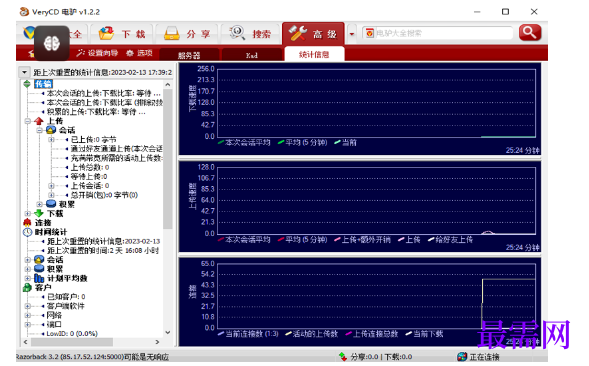Click the red 连接 connection icon
589x366 pixels.
pyautogui.click(x=27, y=222)
